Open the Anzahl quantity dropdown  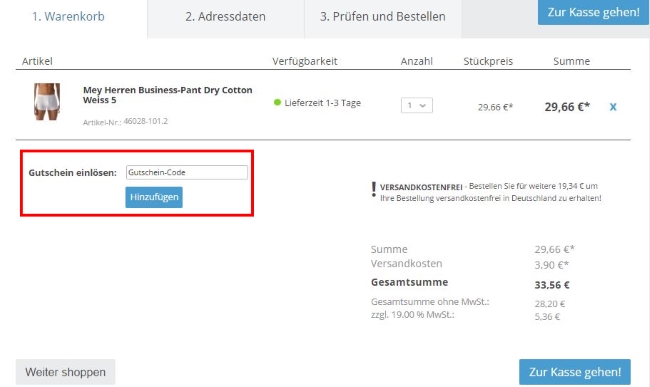pyautogui.click(x=417, y=105)
